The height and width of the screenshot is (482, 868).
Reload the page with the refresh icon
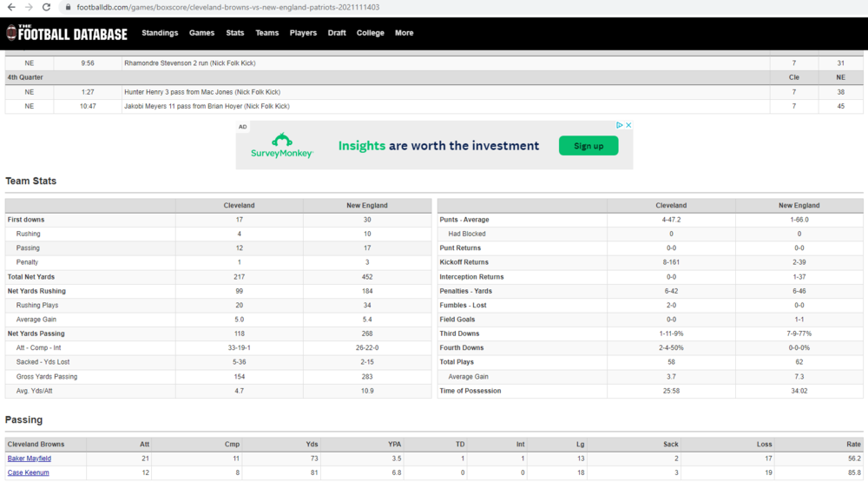pos(47,7)
